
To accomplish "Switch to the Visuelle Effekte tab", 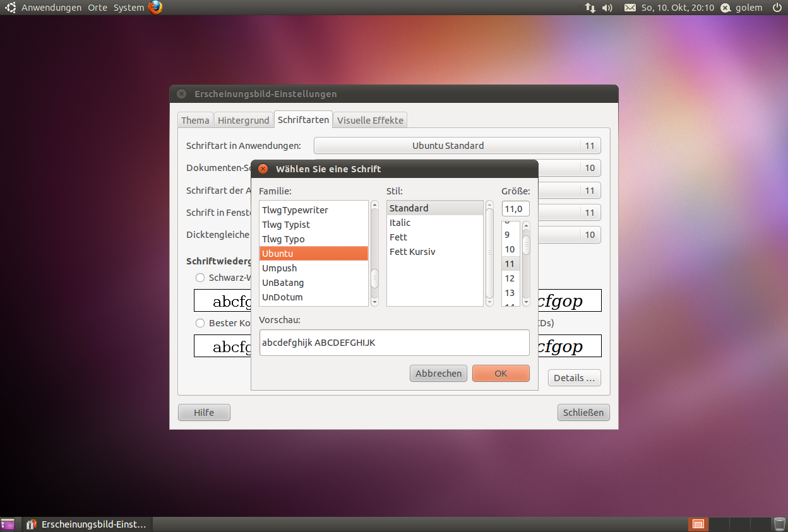I will tap(370, 120).
